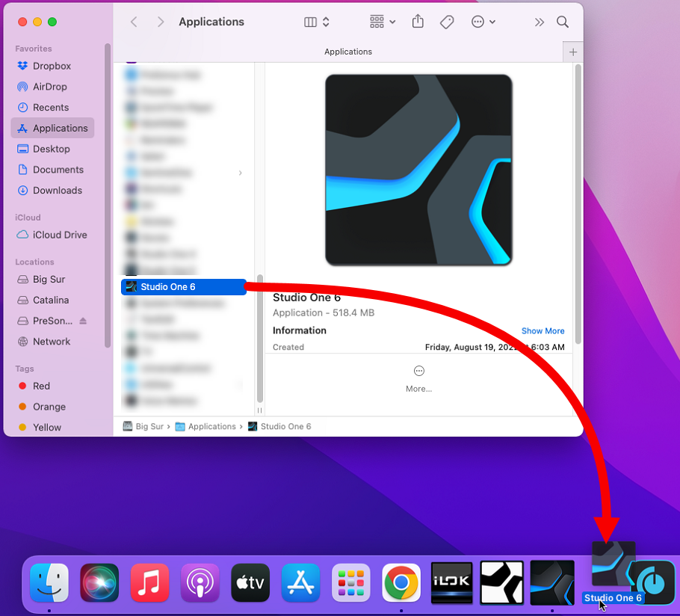The height and width of the screenshot is (616, 680).
Task: Eject the PreSon... volume
Action: (x=83, y=321)
